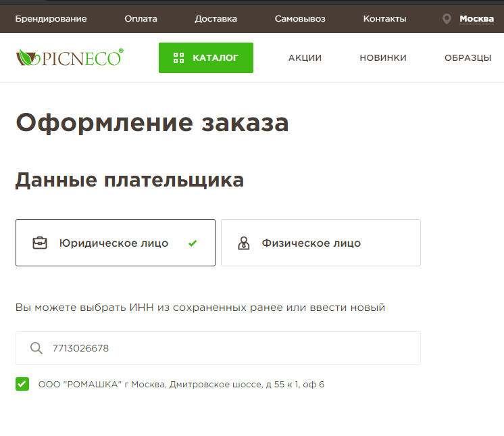Open the НОВИНКИ menu item
The width and height of the screenshot is (504, 436).
coord(383,58)
